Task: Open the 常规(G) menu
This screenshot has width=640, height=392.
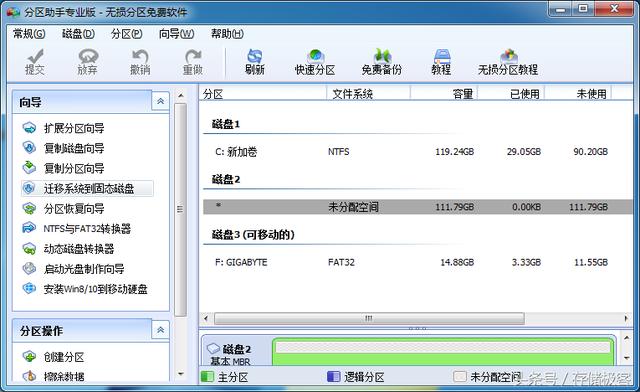Action: [29, 34]
